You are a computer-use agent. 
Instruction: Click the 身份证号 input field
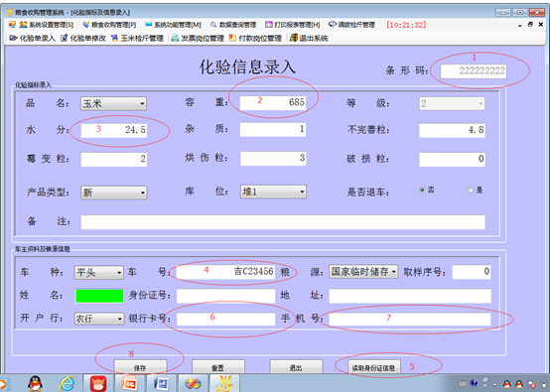[x=226, y=296]
